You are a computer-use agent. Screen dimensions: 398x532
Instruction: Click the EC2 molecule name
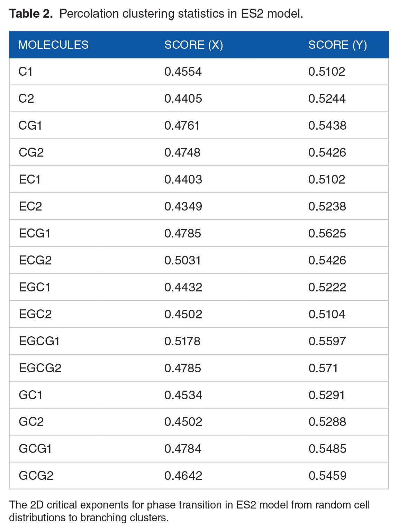(30, 206)
